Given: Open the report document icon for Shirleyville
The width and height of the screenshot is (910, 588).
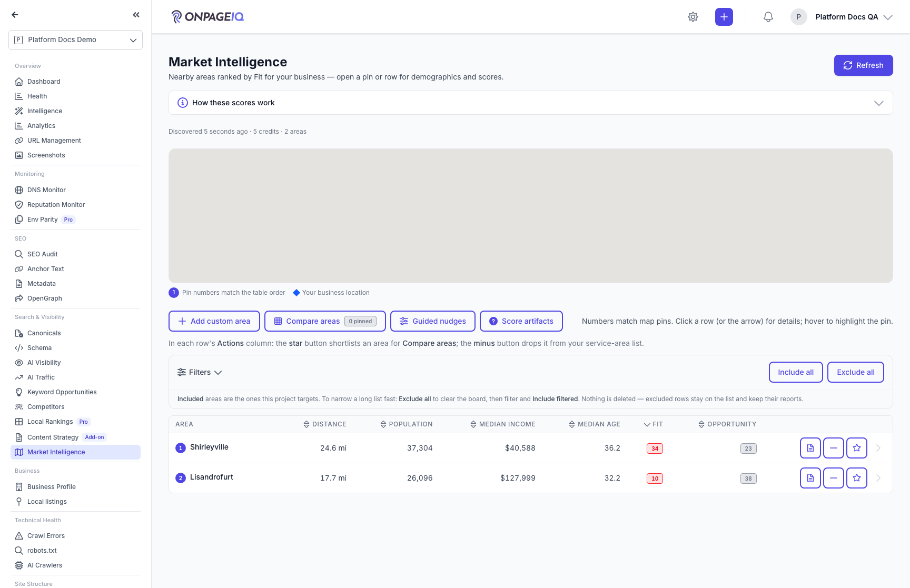Looking at the screenshot, I should pos(810,448).
